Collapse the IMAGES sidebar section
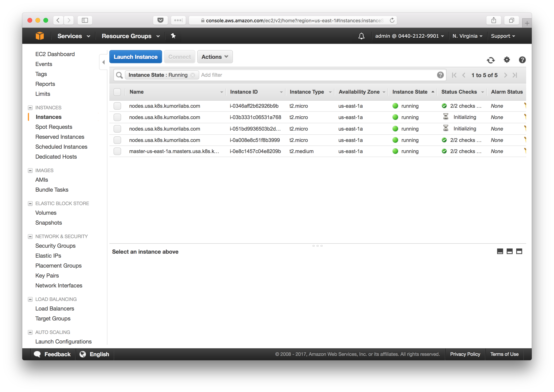554x392 pixels. 30,171
